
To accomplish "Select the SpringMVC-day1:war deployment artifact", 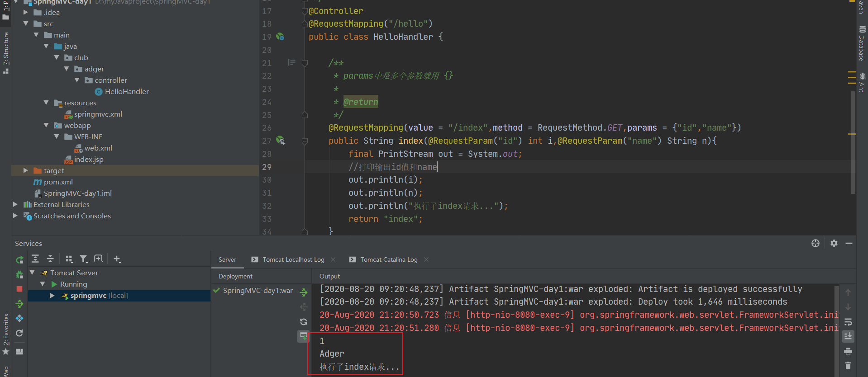I will tap(258, 290).
